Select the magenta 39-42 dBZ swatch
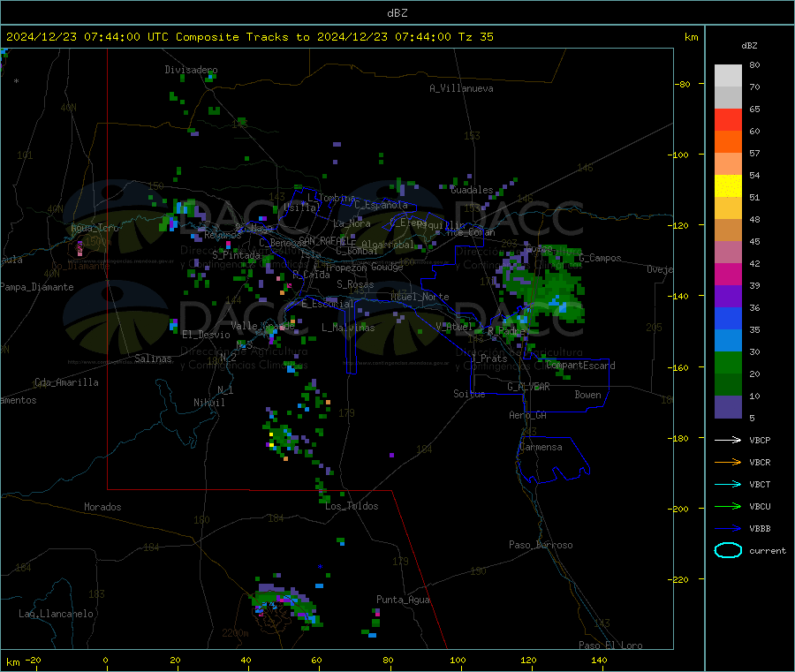795x672 pixels. click(x=728, y=274)
